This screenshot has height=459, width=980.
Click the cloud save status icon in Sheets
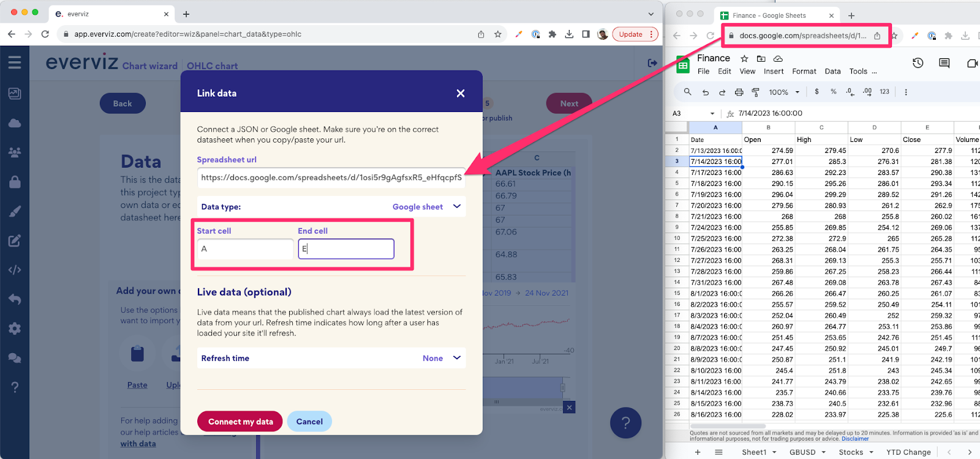tap(778, 59)
